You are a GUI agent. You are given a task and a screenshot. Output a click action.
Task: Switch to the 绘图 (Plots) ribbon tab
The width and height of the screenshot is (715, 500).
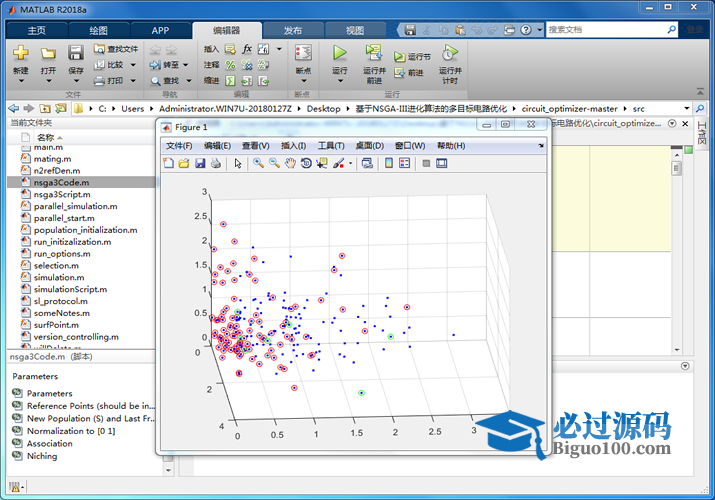(x=98, y=30)
